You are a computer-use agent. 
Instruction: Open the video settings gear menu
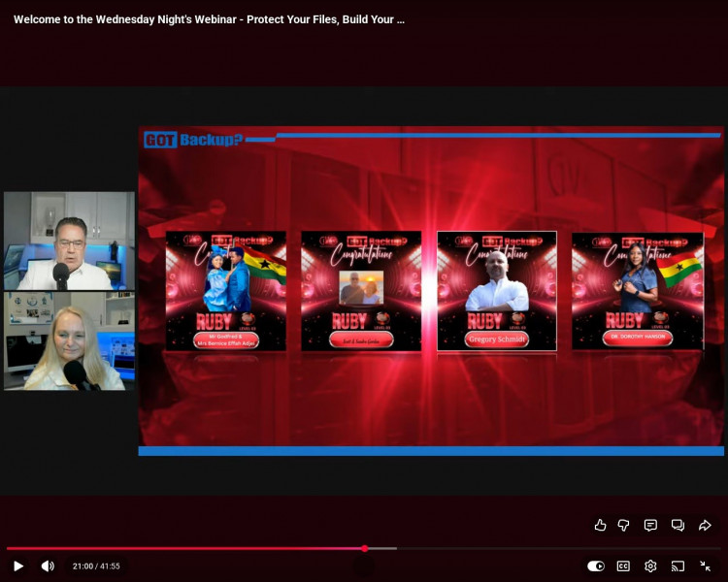(650, 566)
